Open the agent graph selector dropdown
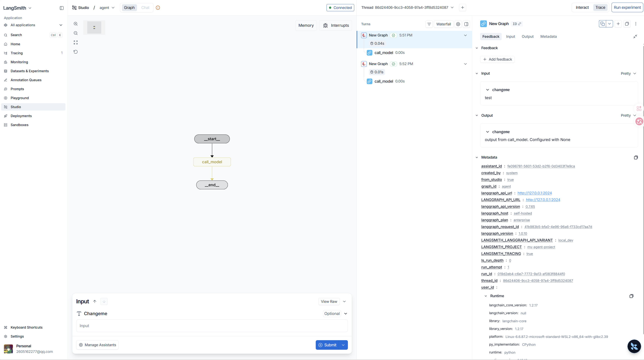The height and width of the screenshot is (360, 644). click(x=107, y=7)
